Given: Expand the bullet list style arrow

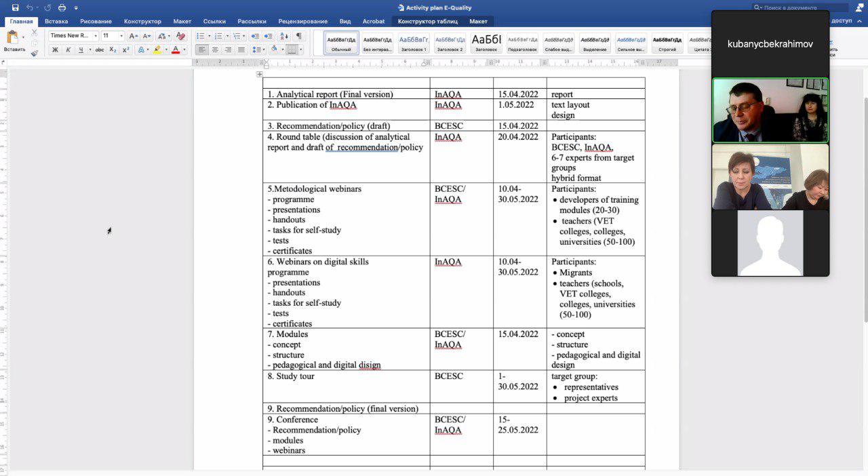Looking at the screenshot, I should [209, 36].
